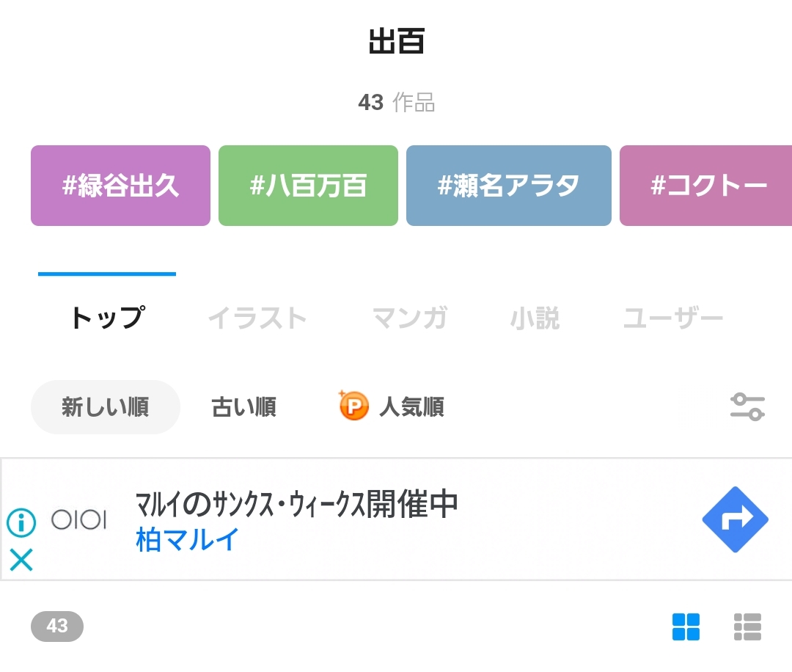The width and height of the screenshot is (792, 672).
Task: Sort by 新しい順 (newest first)
Action: (x=105, y=407)
